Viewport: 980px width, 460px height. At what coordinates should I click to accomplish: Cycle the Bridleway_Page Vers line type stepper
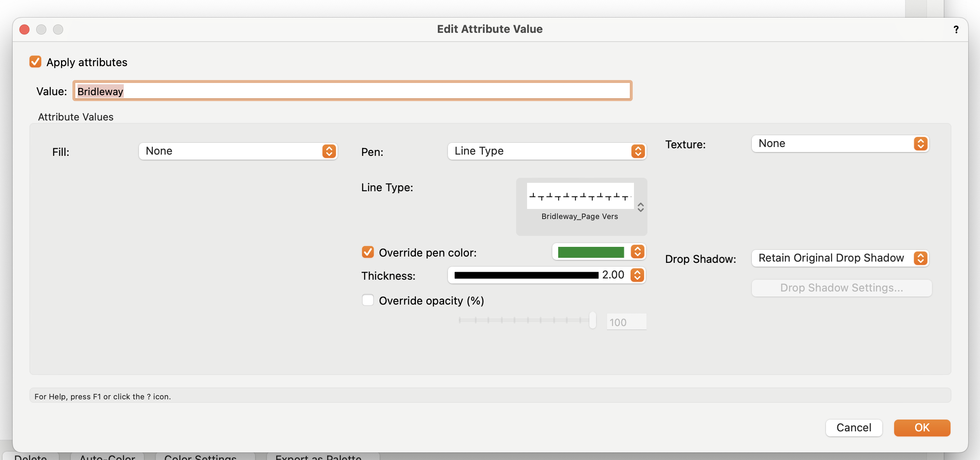click(640, 207)
